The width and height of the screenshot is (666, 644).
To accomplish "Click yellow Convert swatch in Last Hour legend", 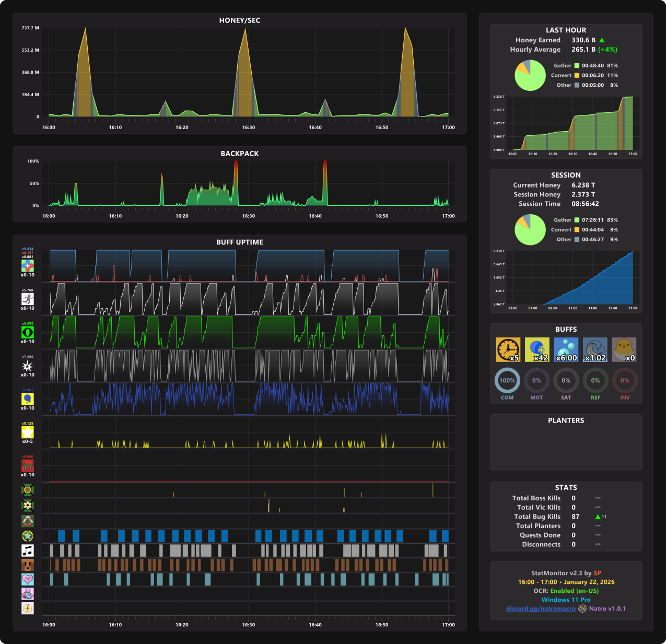I will click(x=577, y=75).
